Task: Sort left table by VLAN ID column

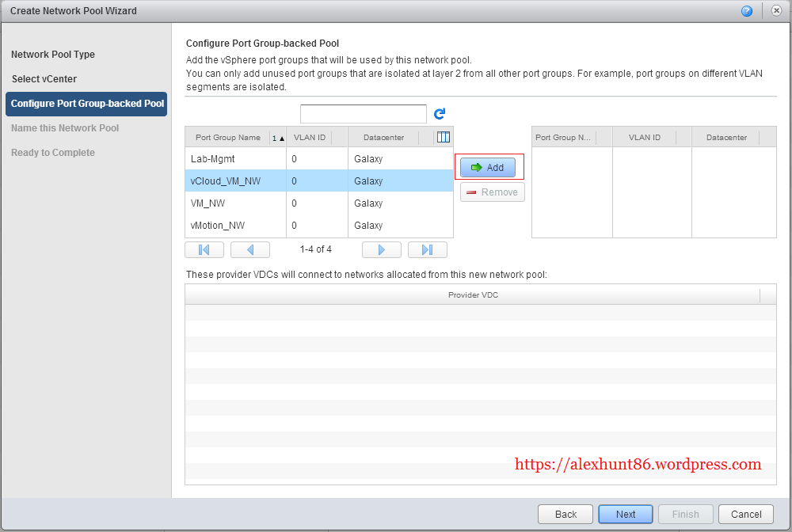Action: [310, 138]
